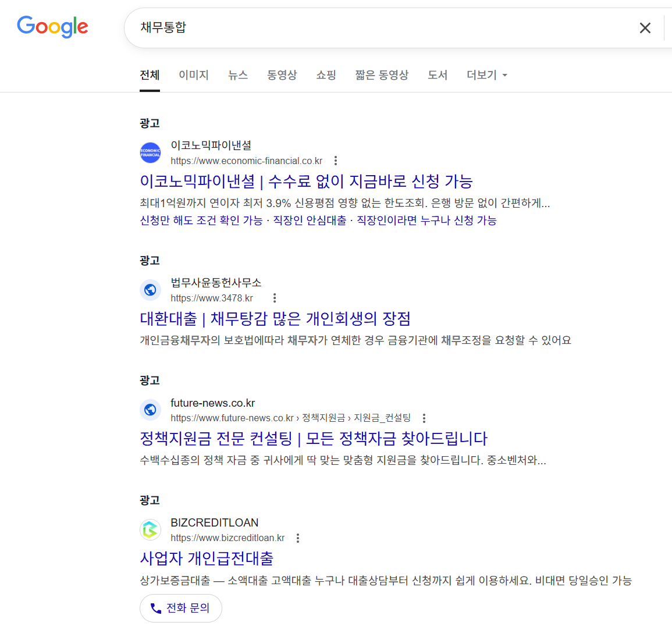Open the 뉴스 tab
672x633 pixels.
click(x=238, y=75)
